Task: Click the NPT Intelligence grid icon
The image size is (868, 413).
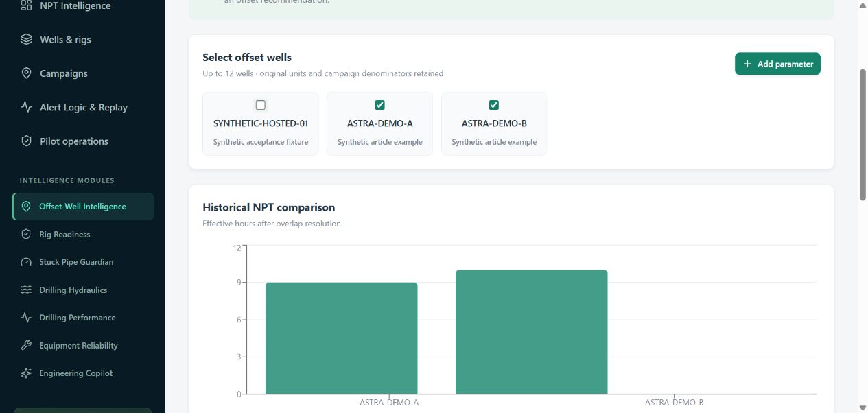Action: [x=26, y=5]
